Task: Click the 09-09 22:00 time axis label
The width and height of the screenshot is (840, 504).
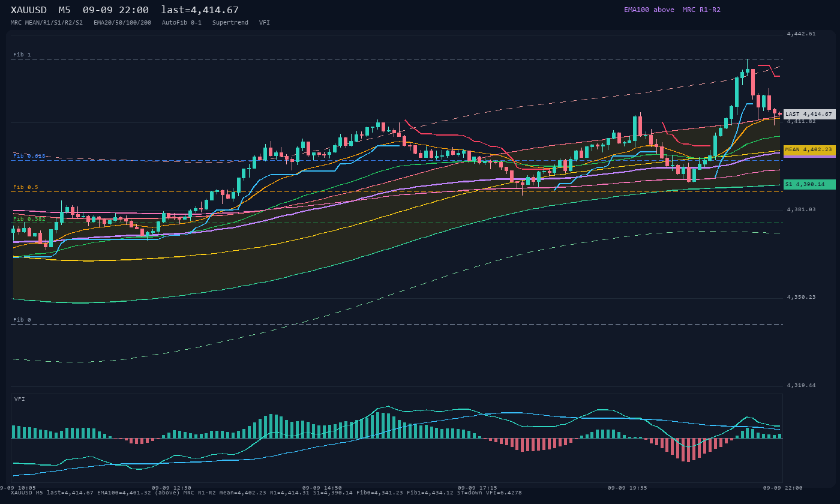Action: [783, 488]
